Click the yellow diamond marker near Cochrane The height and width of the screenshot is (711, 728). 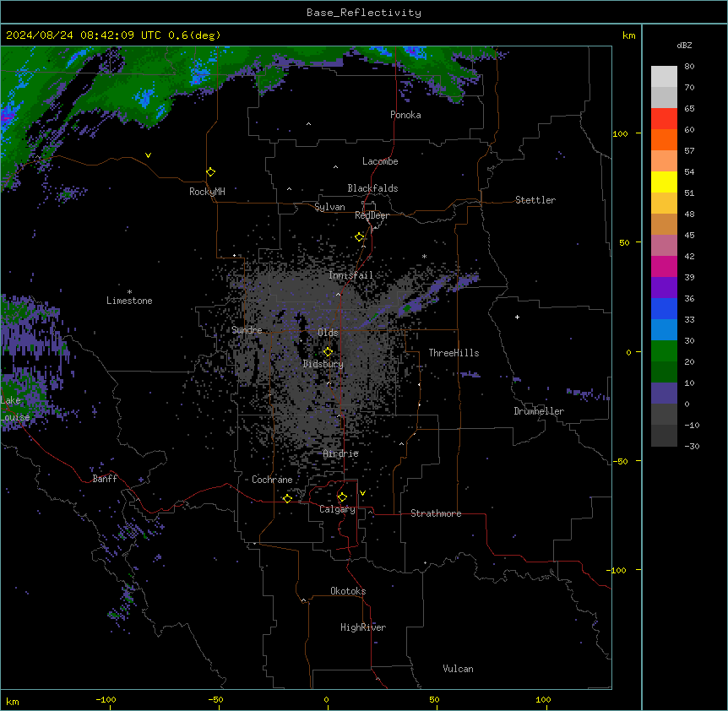tap(287, 498)
